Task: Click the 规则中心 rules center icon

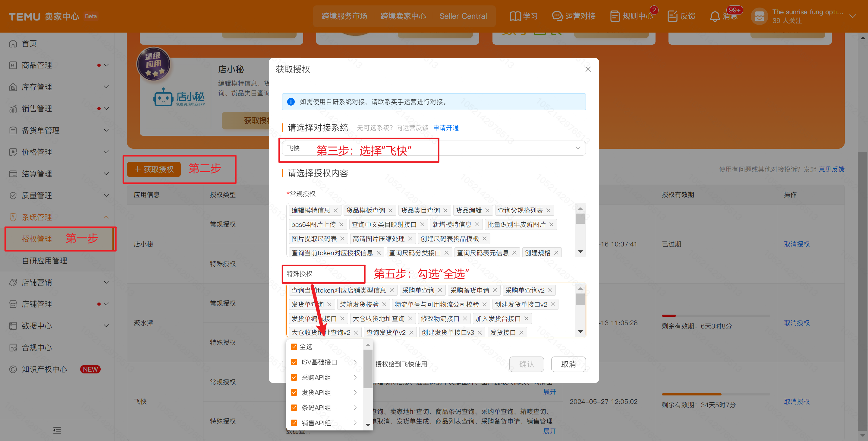Action: pyautogui.click(x=615, y=16)
